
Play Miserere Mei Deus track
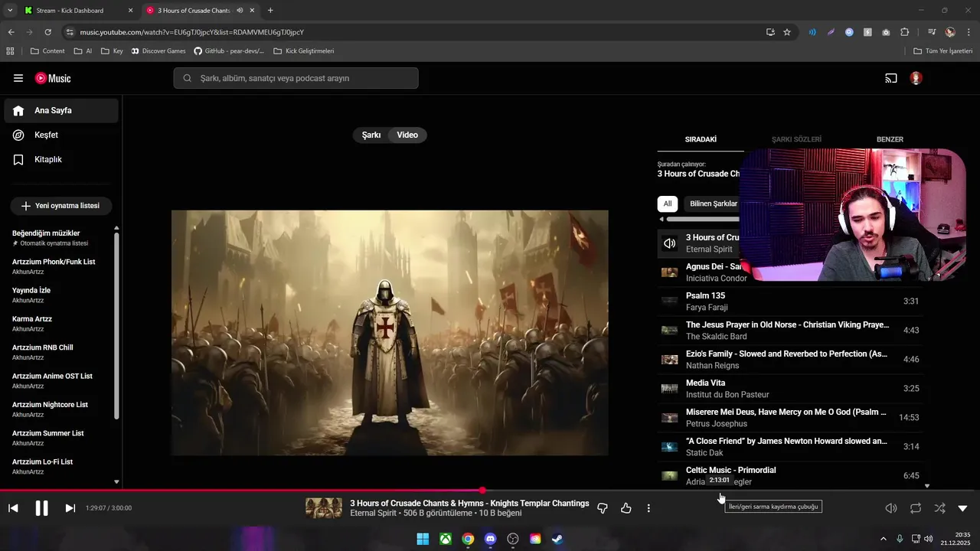click(790, 418)
